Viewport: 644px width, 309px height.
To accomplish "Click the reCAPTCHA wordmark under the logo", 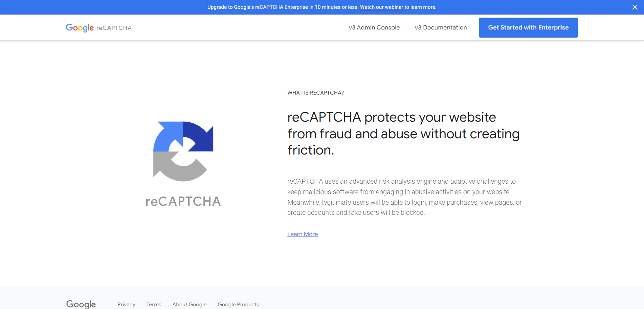I will [183, 201].
